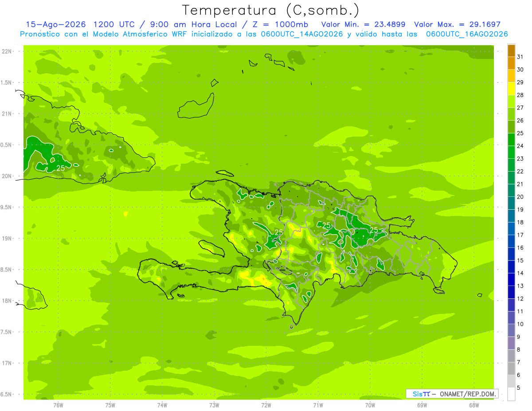Click the '22N' latitude label
The image size is (532, 411).
pos(7,51)
